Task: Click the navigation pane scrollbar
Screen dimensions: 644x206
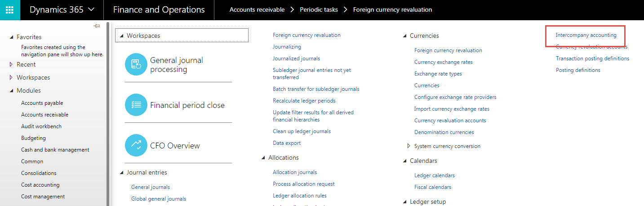Action: (108, 112)
